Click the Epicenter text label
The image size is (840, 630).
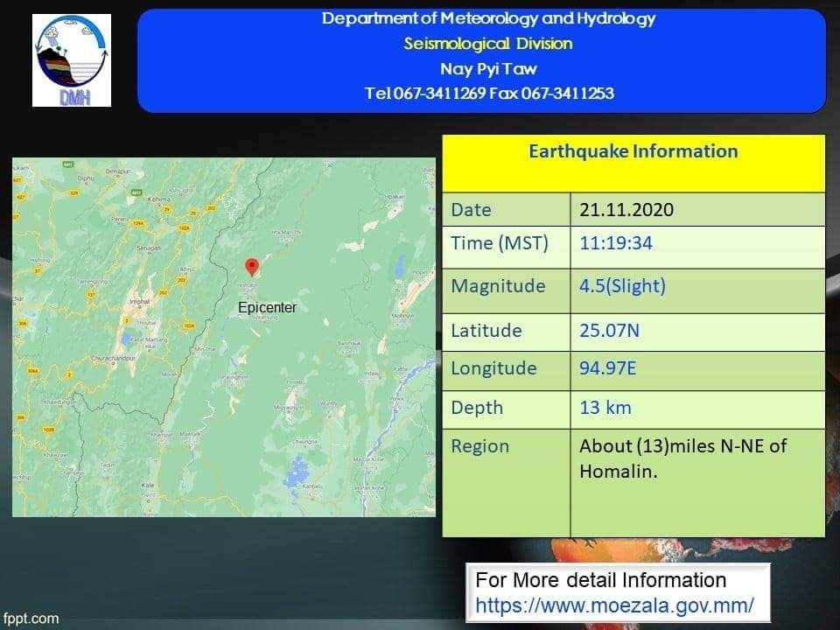[x=267, y=308]
